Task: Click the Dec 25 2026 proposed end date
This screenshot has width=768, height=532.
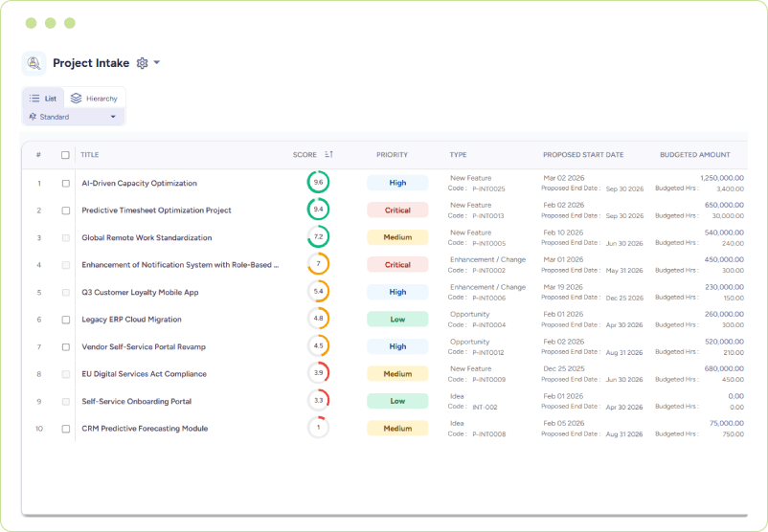Action: click(624, 299)
